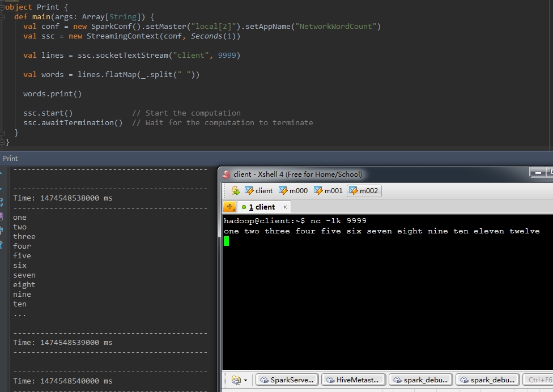Image resolution: width=553 pixels, height=392 pixels.
Task: Click the scroll-up arrow icon in Print console
Action: pyautogui.click(x=1, y=173)
